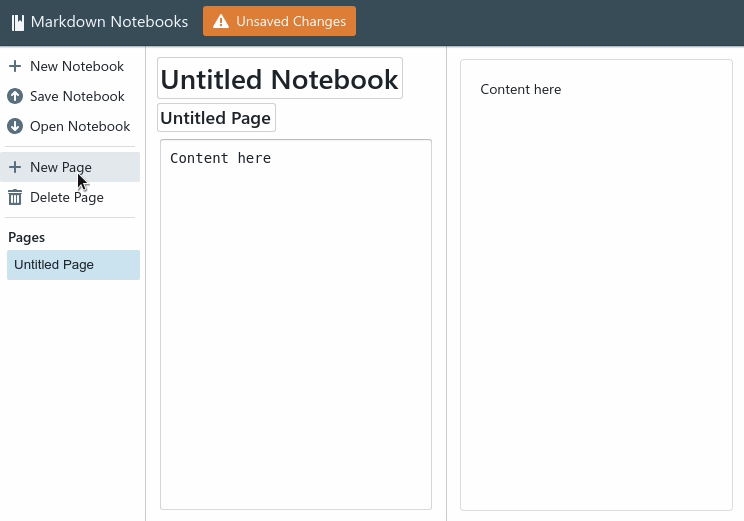Click the rendered preview pane text
Image resolution: width=744 pixels, height=521 pixels.
[x=521, y=89]
